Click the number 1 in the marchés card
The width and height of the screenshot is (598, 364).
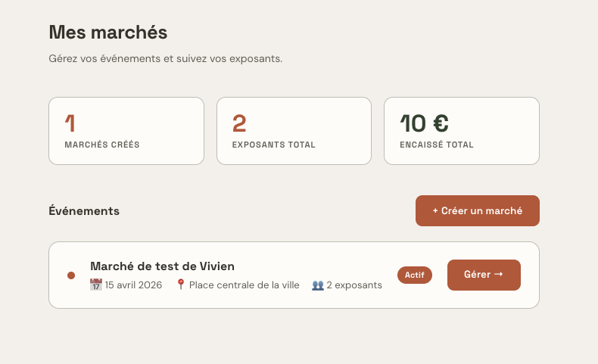click(x=70, y=123)
